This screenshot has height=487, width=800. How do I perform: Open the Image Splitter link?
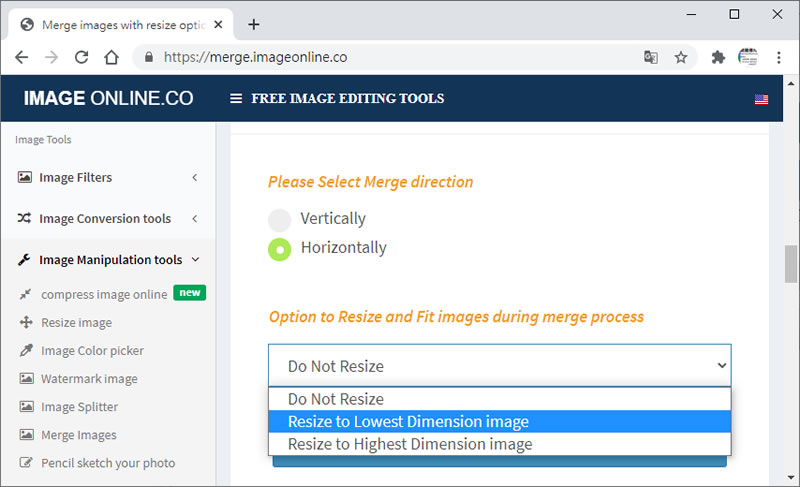pyautogui.click(x=80, y=407)
